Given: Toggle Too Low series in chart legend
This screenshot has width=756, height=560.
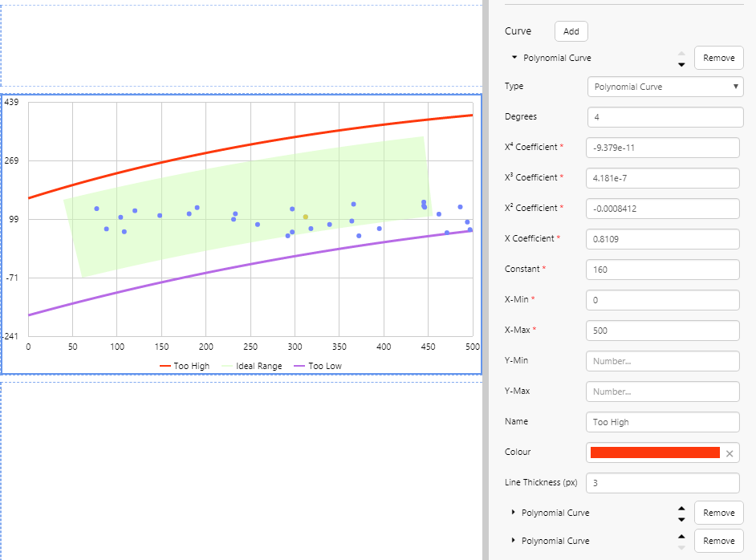Looking at the screenshot, I should click(x=318, y=366).
